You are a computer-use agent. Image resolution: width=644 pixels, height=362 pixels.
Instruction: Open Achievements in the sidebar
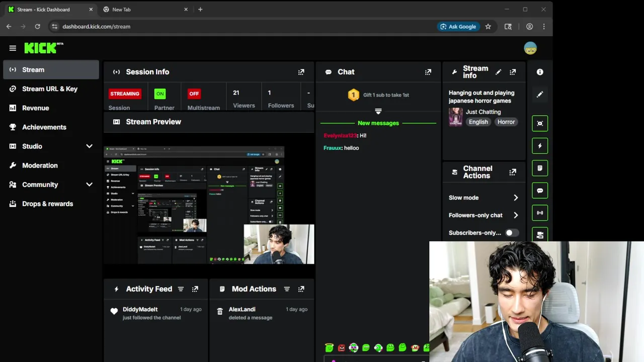pyautogui.click(x=51, y=127)
